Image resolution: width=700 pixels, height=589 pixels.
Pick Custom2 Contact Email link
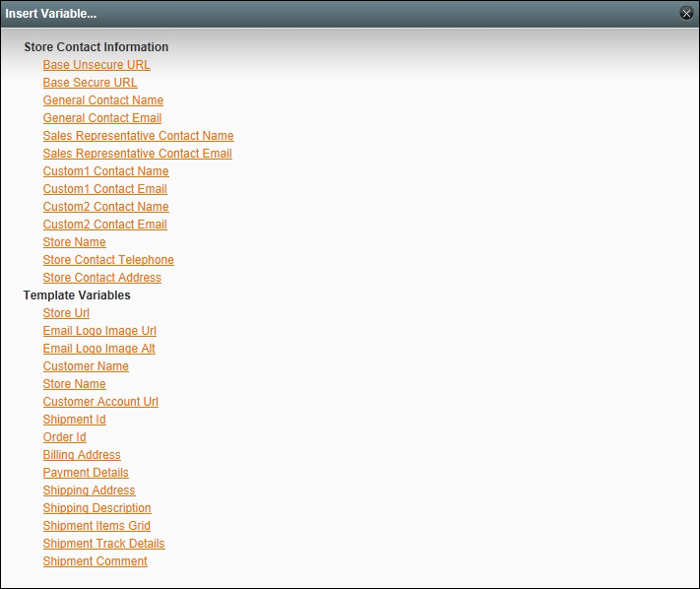[x=105, y=225]
